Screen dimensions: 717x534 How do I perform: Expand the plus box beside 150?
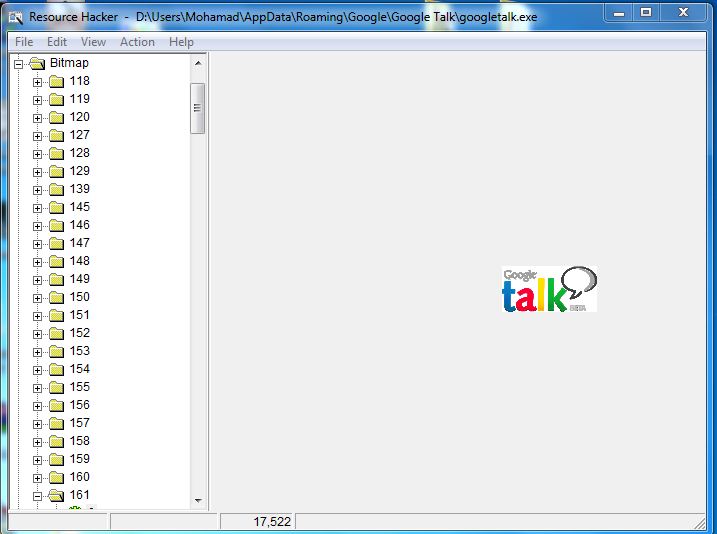pyautogui.click(x=37, y=298)
